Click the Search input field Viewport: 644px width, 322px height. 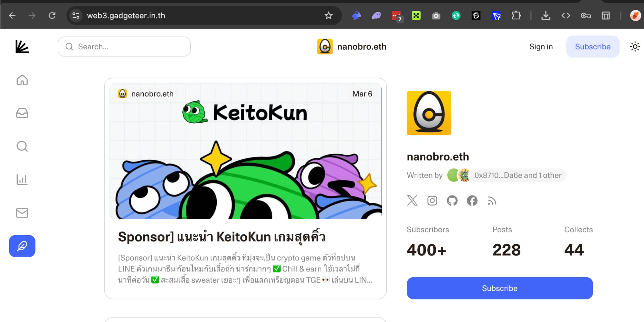click(x=124, y=47)
